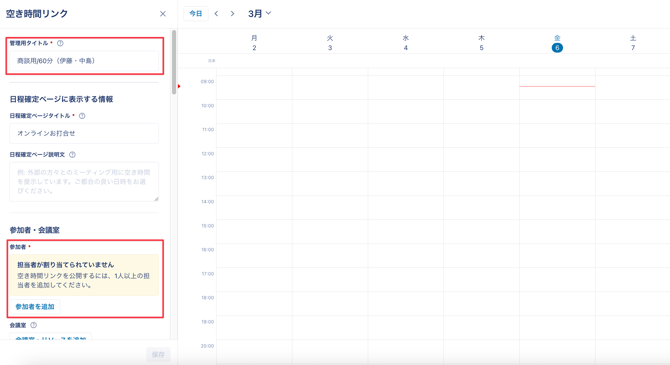
Task: Jump to today with 今日 button
Action: pyautogui.click(x=196, y=14)
